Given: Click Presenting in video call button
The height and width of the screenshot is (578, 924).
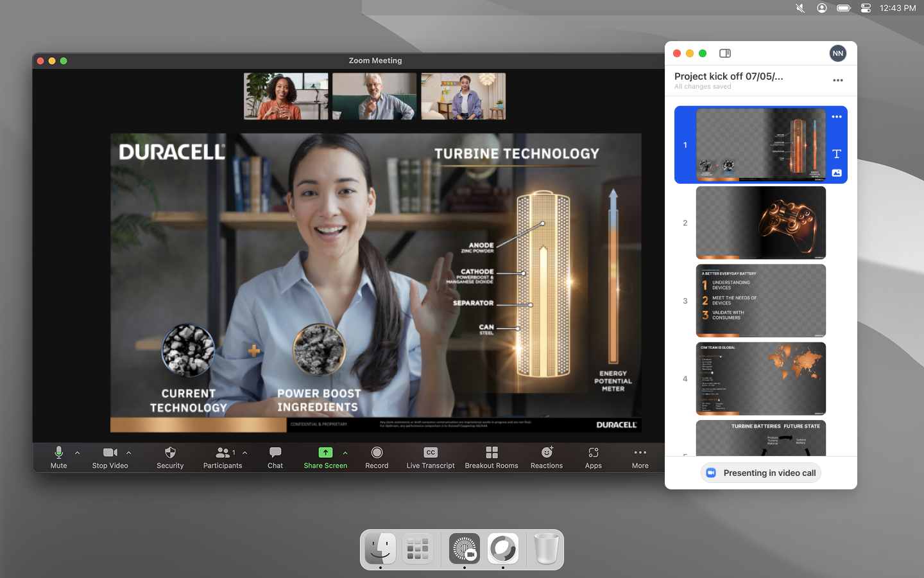Looking at the screenshot, I should [x=761, y=473].
